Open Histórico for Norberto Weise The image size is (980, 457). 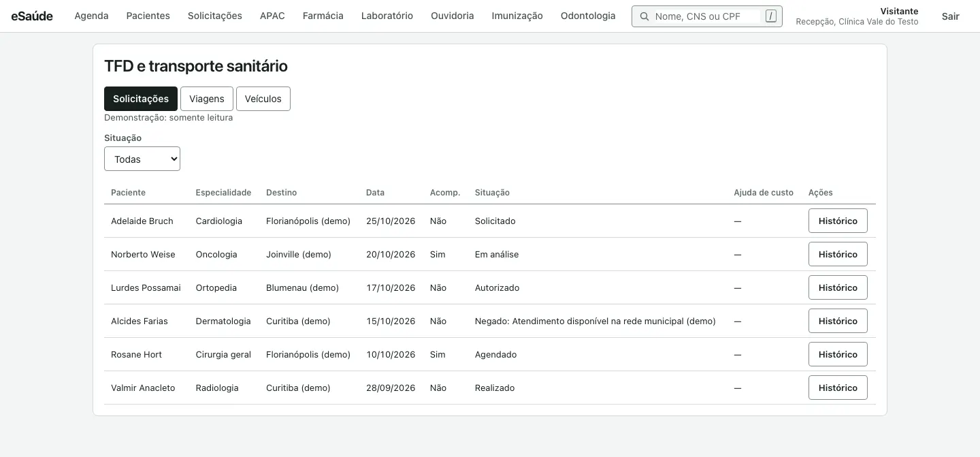point(838,254)
